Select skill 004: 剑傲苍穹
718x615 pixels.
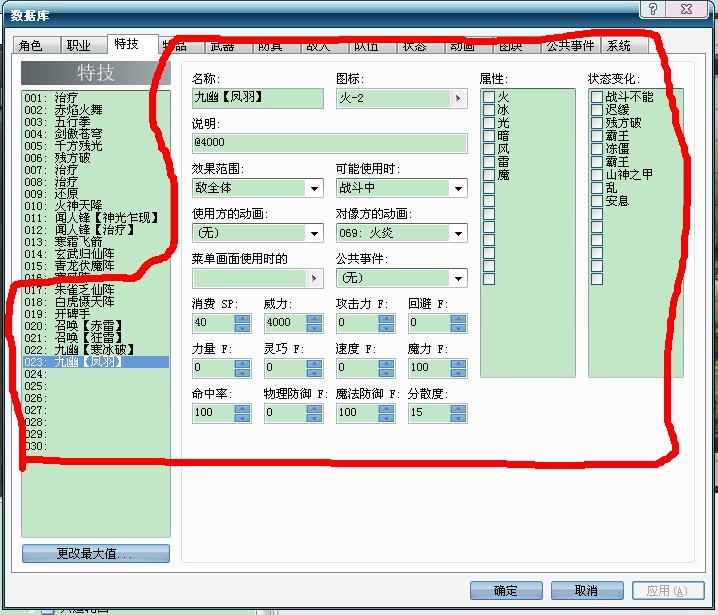tap(96, 134)
